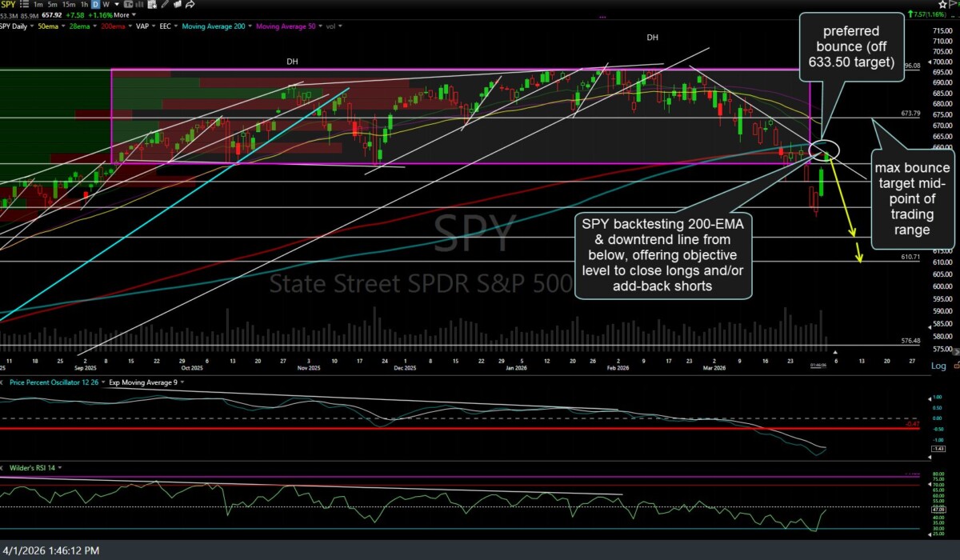The height and width of the screenshot is (560, 960).
Task: Open the bar chart style icon
Action: 140,4
